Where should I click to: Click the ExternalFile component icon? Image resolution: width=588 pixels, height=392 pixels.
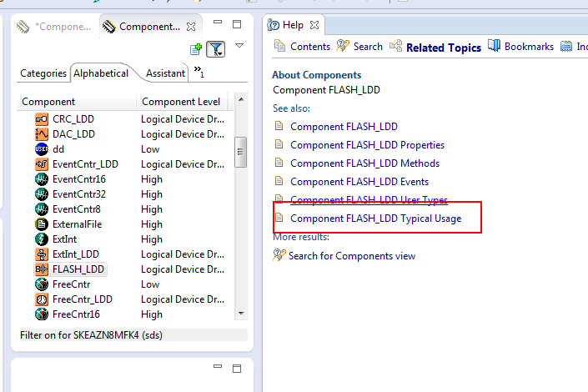point(42,224)
